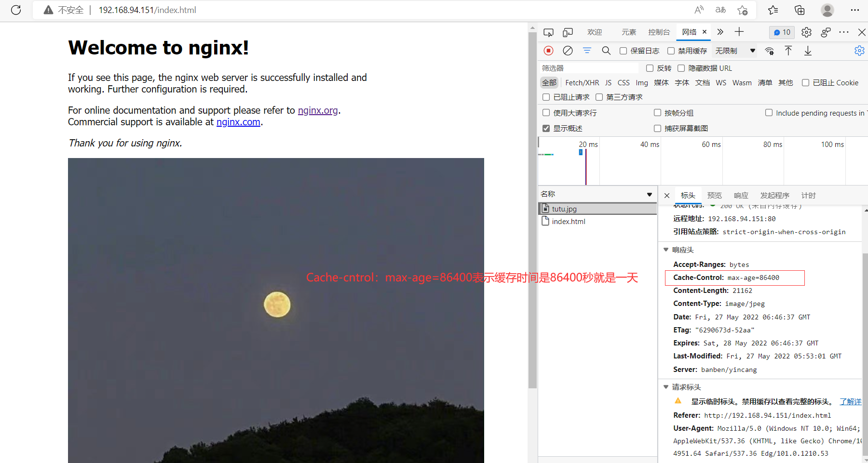Clear the network log
Screen dimensions: 868x463
pyautogui.click(x=568, y=51)
